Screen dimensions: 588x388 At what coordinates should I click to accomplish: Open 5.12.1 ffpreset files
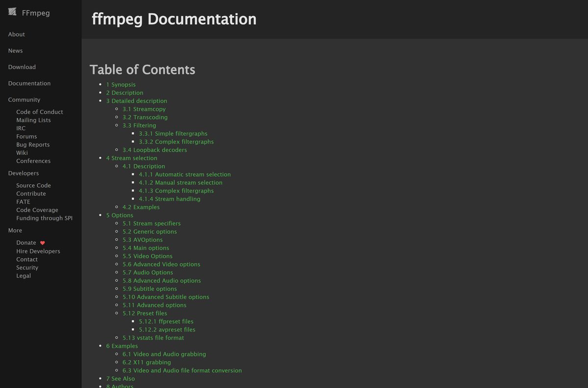pyautogui.click(x=166, y=321)
